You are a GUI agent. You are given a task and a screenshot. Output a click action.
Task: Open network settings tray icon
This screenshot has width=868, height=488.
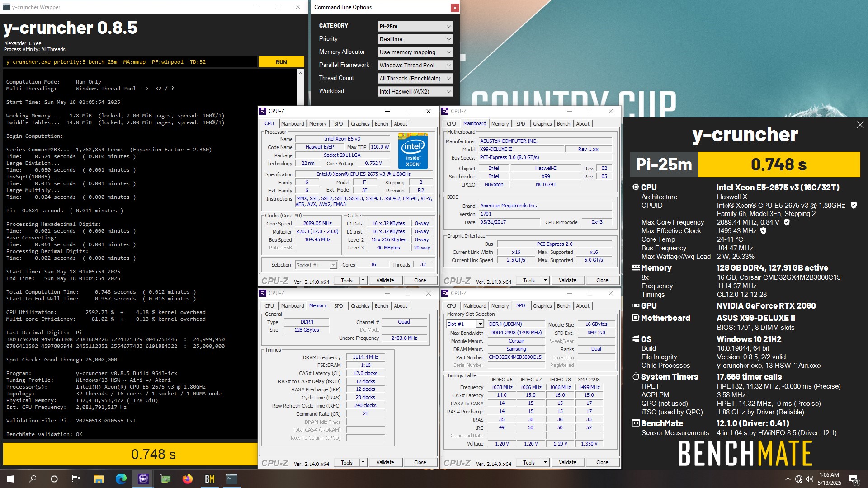[799, 479]
